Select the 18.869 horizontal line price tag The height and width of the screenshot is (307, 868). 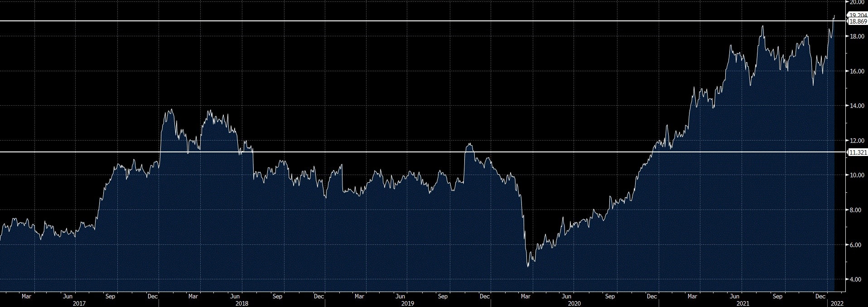(858, 21)
